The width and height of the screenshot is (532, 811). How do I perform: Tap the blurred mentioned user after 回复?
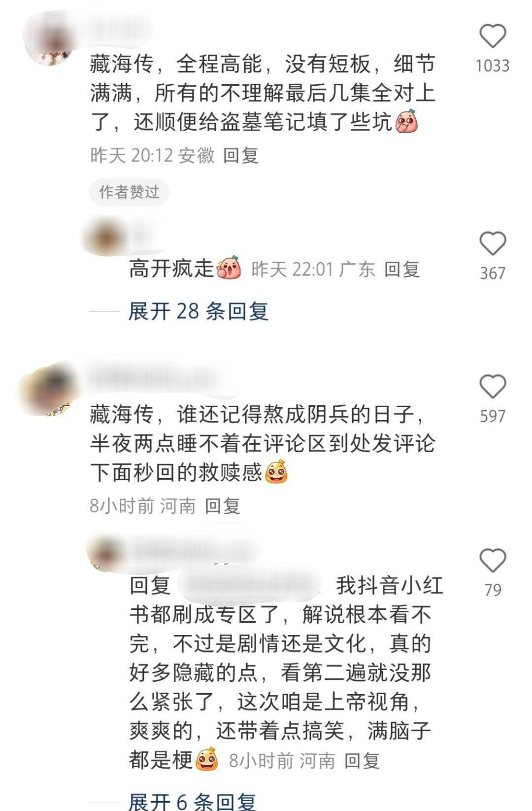(249, 586)
